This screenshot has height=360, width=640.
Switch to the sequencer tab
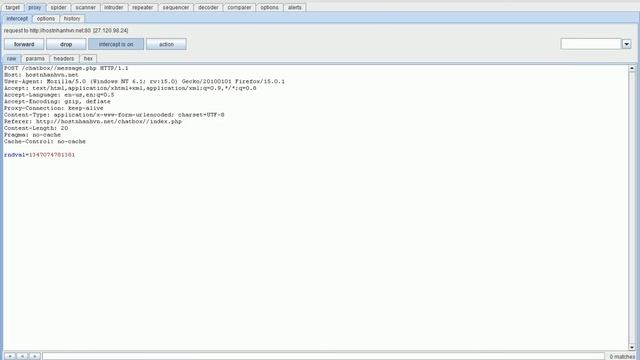pyautogui.click(x=176, y=7)
